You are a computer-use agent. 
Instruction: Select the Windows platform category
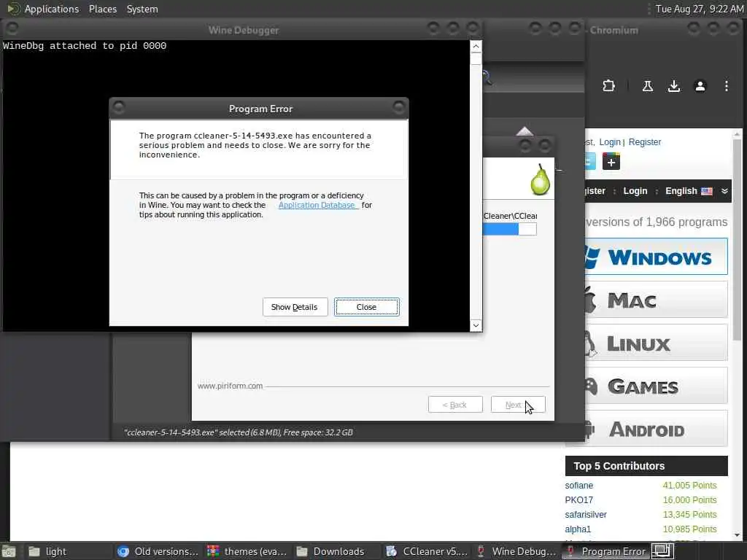point(656,257)
